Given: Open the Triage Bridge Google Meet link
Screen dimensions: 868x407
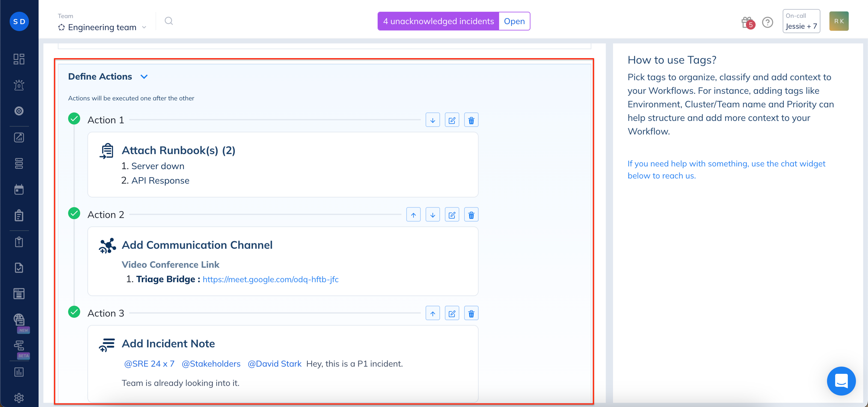Looking at the screenshot, I should click(270, 280).
